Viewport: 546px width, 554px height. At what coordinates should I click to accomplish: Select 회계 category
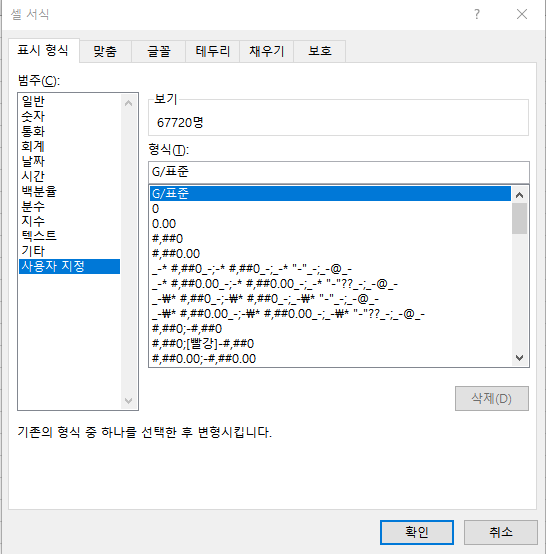click(69, 146)
